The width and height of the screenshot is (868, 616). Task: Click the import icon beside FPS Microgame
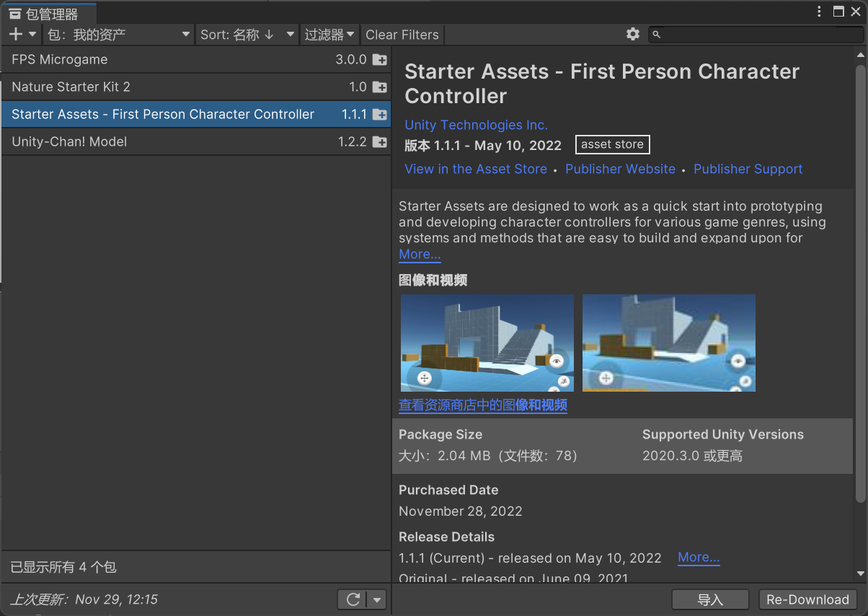coord(379,60)
